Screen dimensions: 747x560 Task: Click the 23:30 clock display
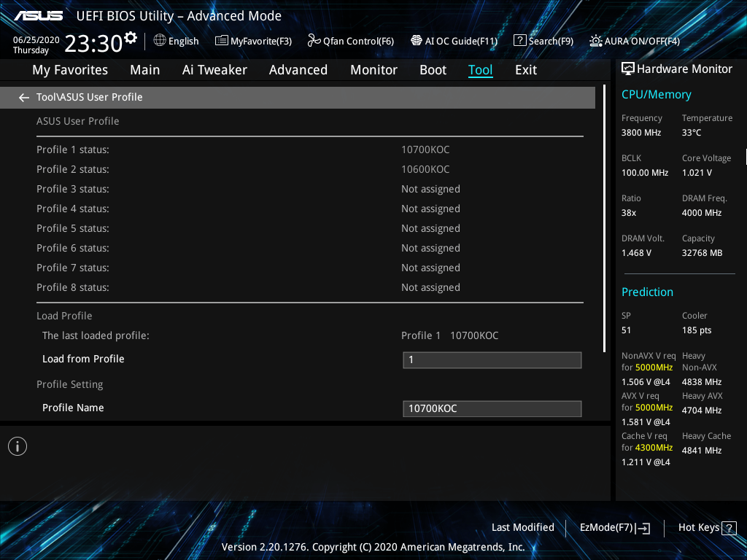pyautogui.click(x=93, y=43)
